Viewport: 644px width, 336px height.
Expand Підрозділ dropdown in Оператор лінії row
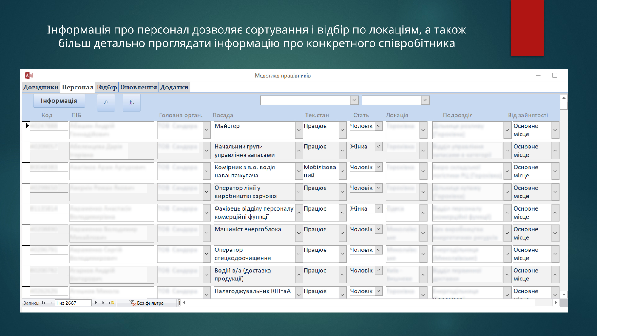click(x=507, y=192)
